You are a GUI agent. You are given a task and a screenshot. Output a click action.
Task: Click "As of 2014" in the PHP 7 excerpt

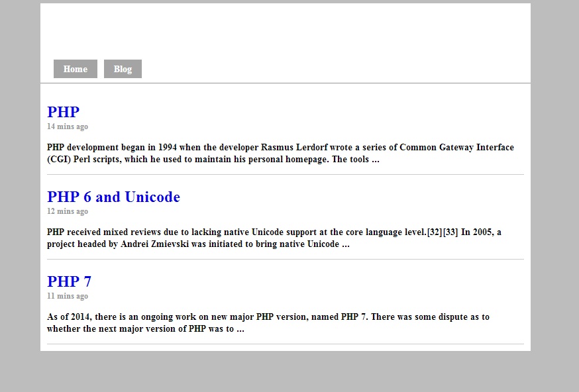70,317
